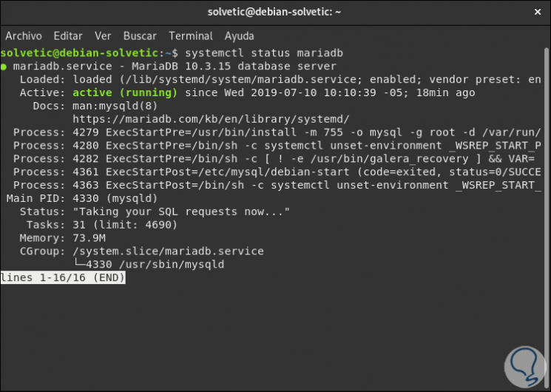Open the mariadb.com systemd docs URL
This screenshot has width=551, height=392.
(211, 119)
